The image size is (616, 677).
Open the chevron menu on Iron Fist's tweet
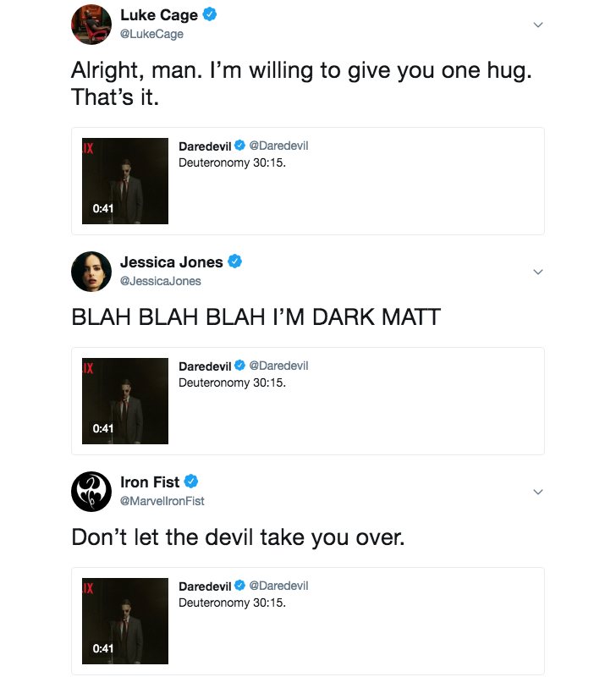pyautogui.click(x=537, y=492)
